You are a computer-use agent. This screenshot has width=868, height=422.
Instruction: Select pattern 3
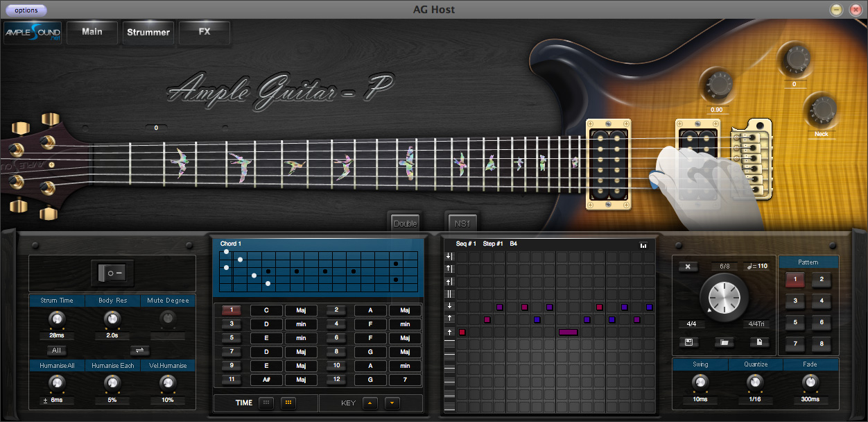[x=795, y=301]
